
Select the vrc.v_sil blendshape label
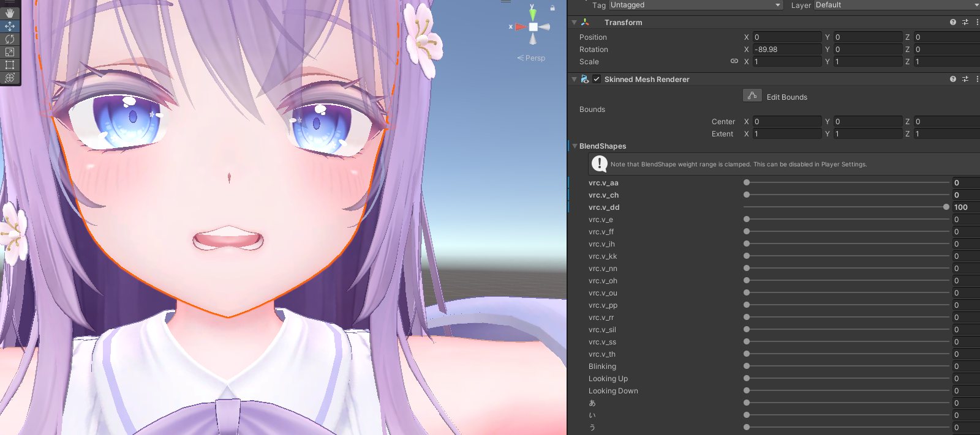pyautogui.click(x=602, y=330)
